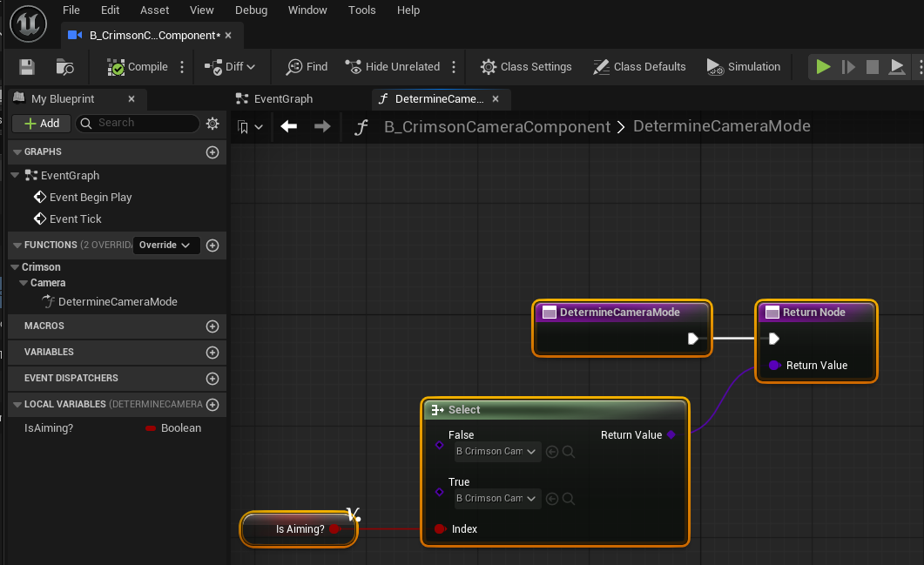Select the IsAiming? local variable
This screenshot has height=565, width=924.
point(49,428)
